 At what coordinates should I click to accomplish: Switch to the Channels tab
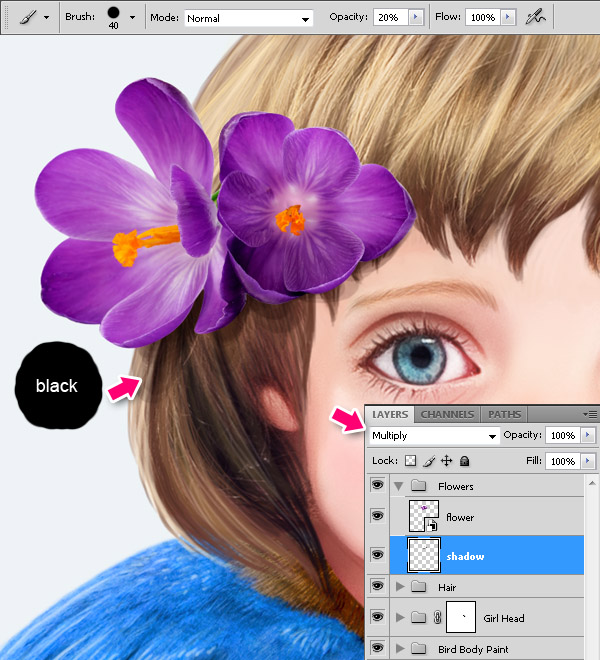click(x=447, y=414)
